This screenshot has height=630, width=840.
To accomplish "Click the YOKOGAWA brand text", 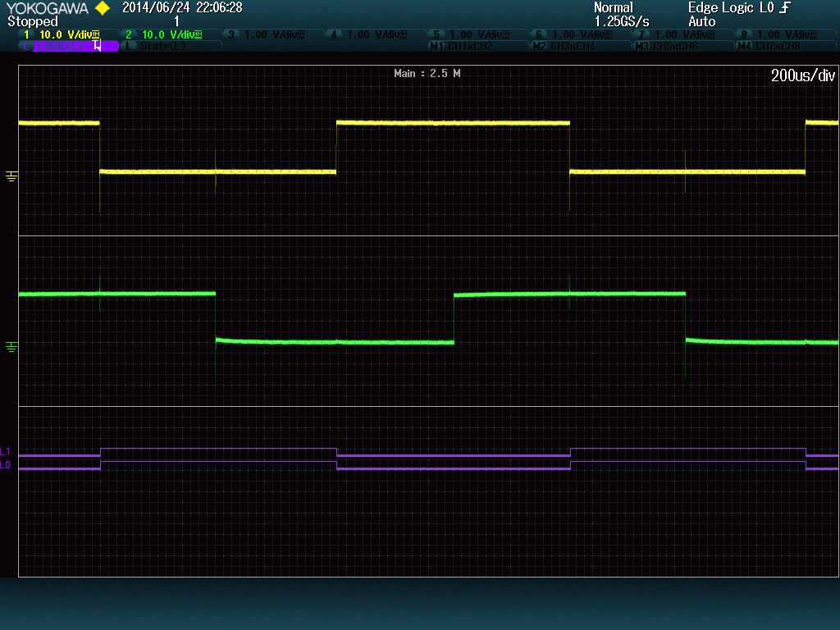I will pos(47,8).
